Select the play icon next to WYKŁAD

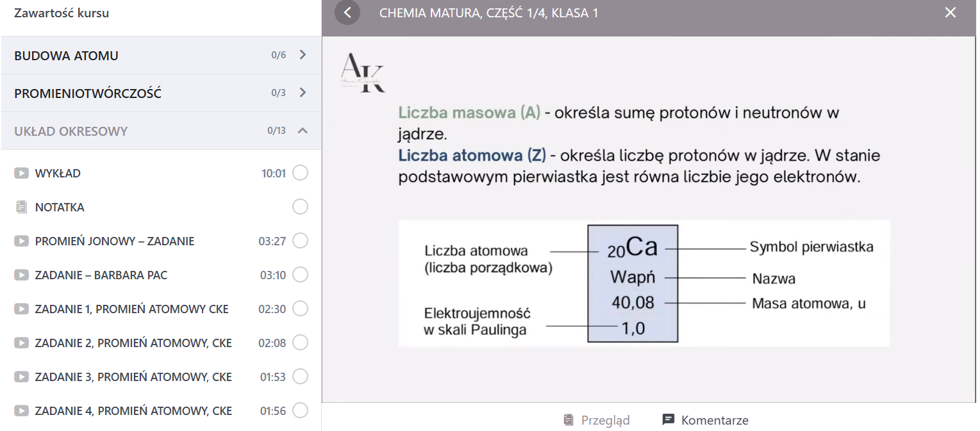(x=21, y=173)
